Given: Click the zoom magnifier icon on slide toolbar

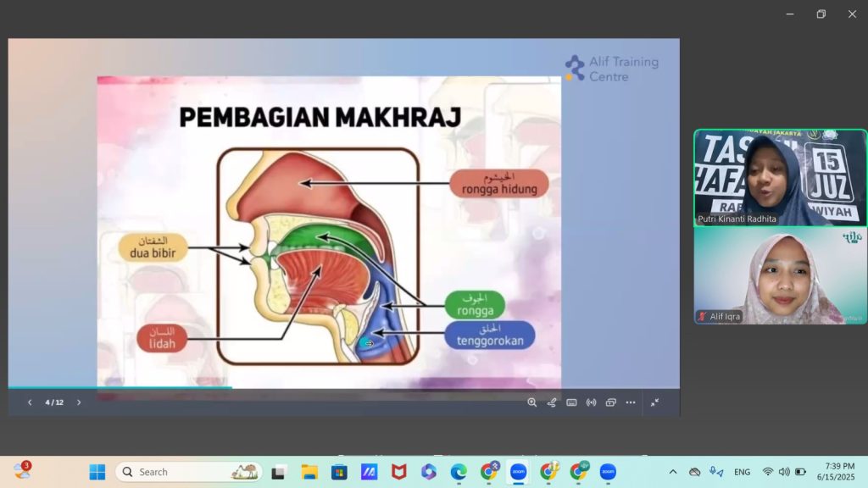Looking at the screenshot, I should point(532,402).
